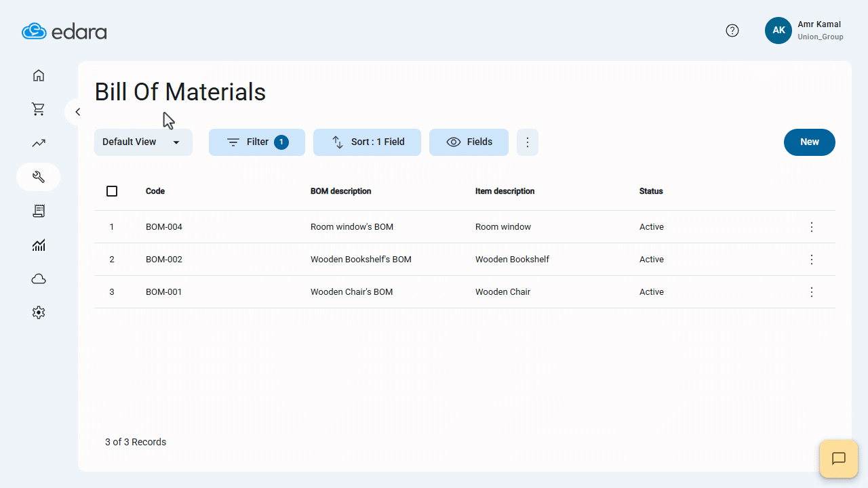Viewport: 868px width, 488px height.
Task: Open the Sort : 1 Field options
Action: (x=367, y=142)
